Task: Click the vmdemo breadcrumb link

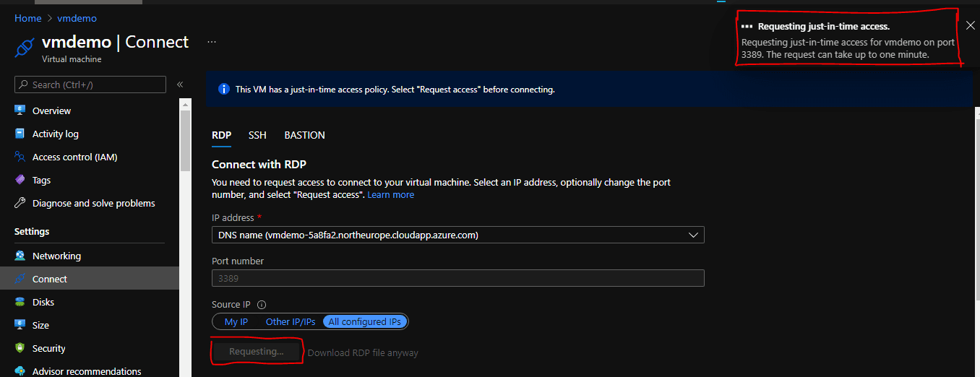Action: click(77, 18)
